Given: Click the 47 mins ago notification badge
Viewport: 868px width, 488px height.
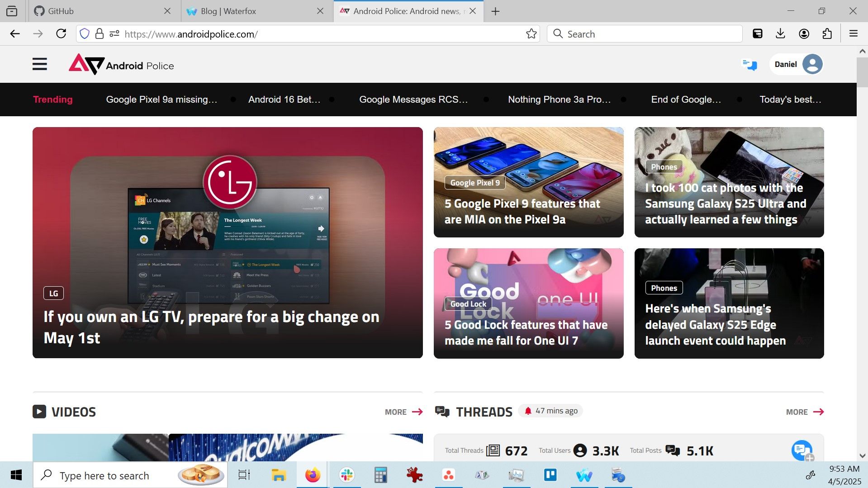Looking at the screenshot, I should click(x=550, y=411).
